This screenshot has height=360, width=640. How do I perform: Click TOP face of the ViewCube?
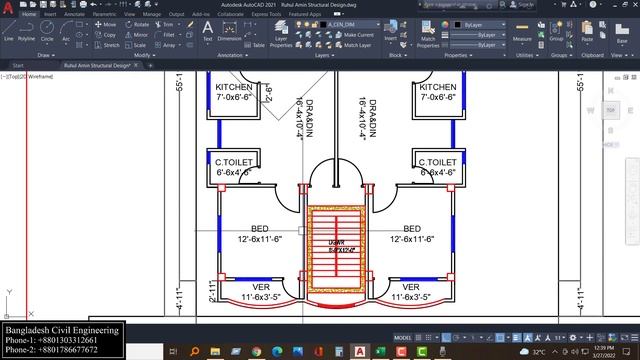[x=611, y=110]
